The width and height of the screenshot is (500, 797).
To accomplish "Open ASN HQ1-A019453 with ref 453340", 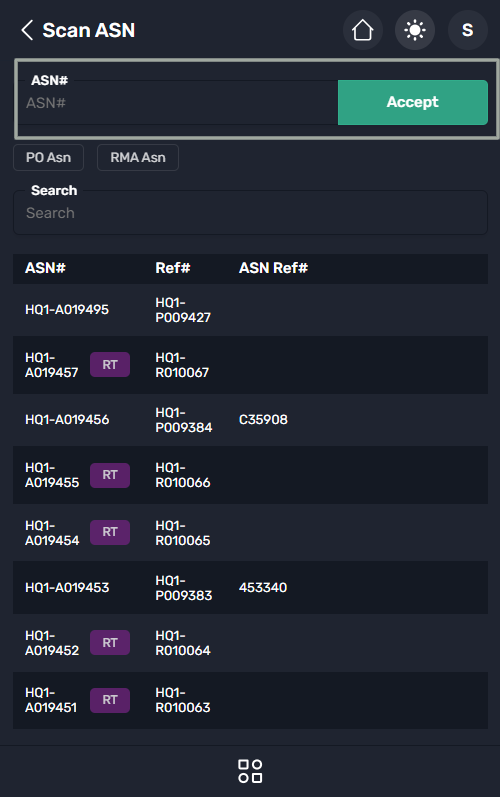I will pyautogui.click(x=250, y=588).
